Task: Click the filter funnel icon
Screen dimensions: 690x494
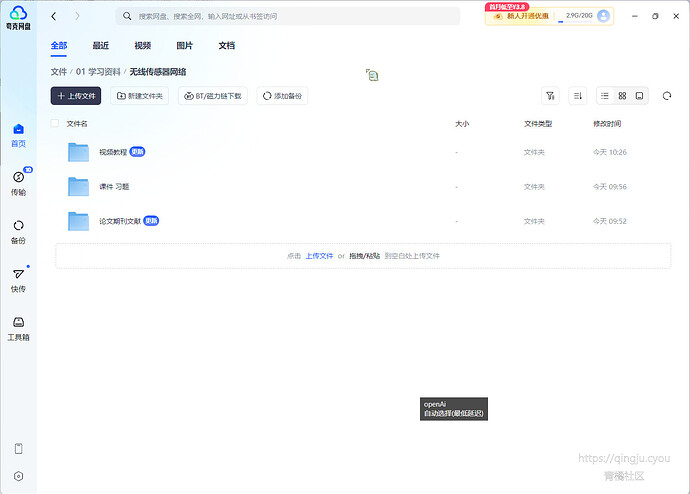Action: [x=550, y=96]
